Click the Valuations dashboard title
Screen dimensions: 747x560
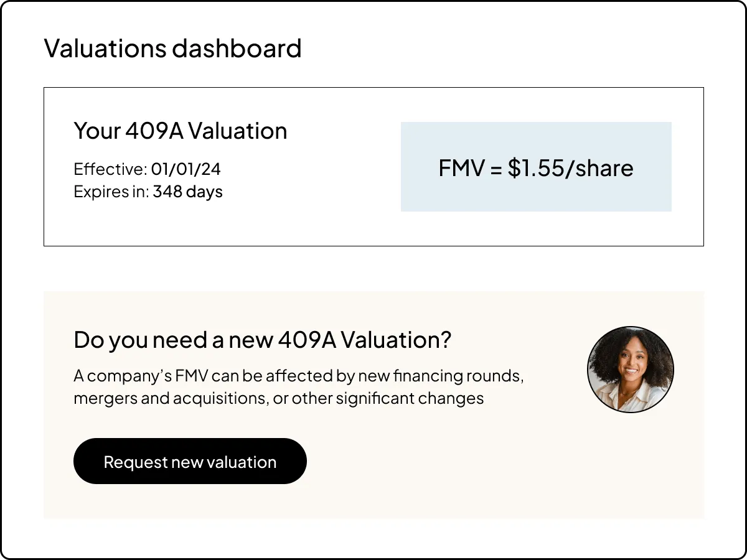172,48
